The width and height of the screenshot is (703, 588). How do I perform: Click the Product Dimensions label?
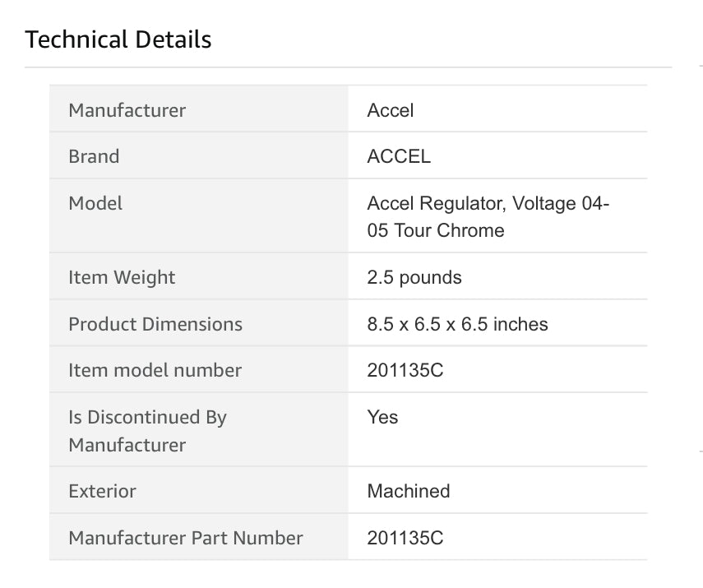pos(155,324)
